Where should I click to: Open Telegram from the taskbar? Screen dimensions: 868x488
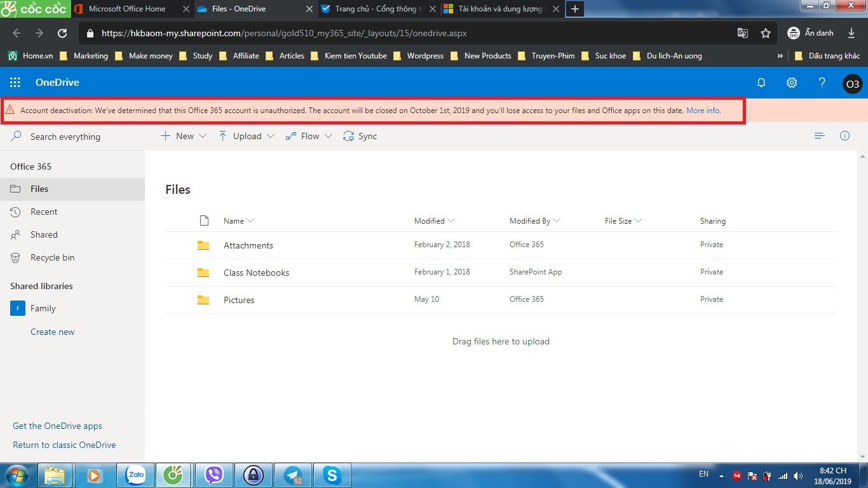293,475
